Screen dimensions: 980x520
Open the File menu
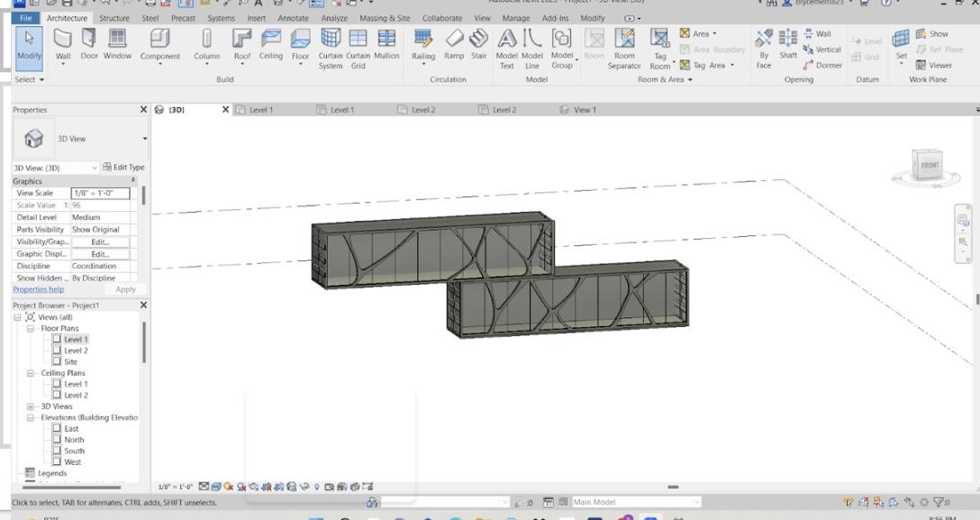(x=26, y=18)
